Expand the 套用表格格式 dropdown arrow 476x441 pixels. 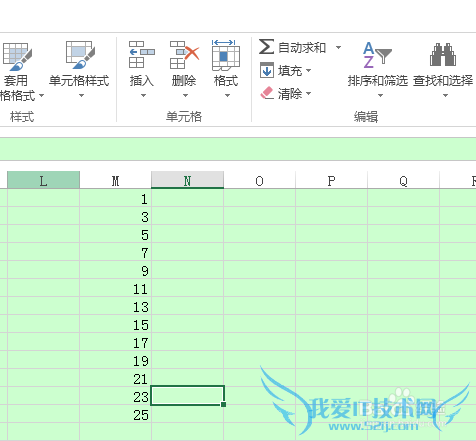tap(41, 96)
